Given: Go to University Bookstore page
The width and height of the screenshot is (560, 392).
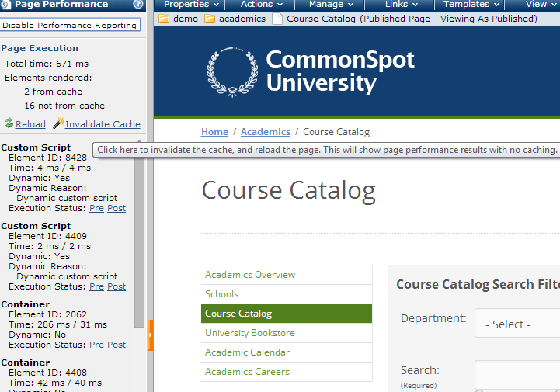Looking at the screenshot, I should [x=287, y=333].
